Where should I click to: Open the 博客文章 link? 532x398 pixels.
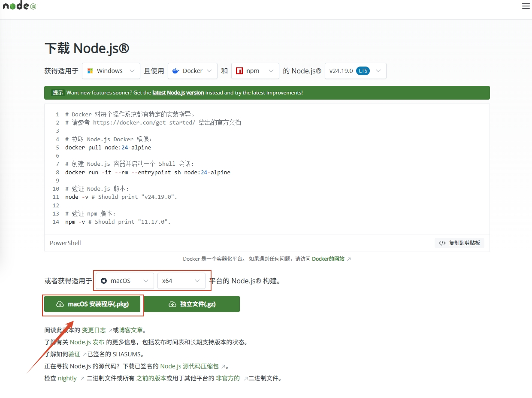coord(131,330)
